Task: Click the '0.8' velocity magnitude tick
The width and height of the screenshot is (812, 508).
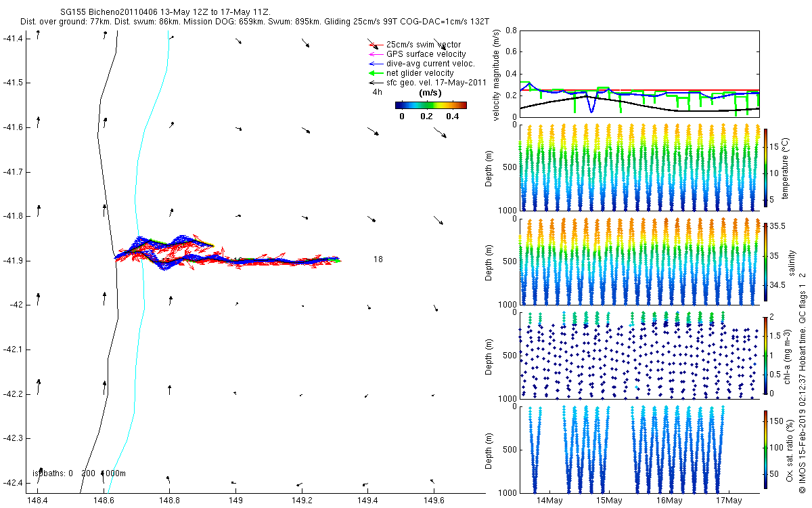Action: (510, 30)
